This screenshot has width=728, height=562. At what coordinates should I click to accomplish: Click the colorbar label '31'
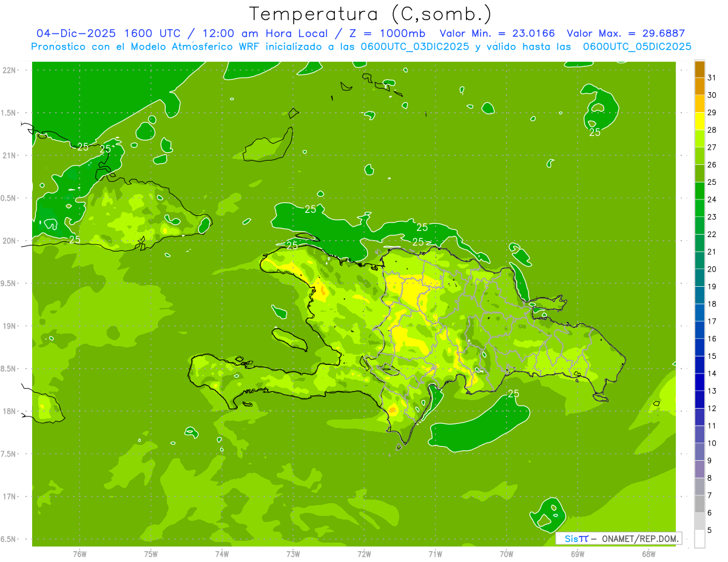pyautogui.click(x=712, y=78)
